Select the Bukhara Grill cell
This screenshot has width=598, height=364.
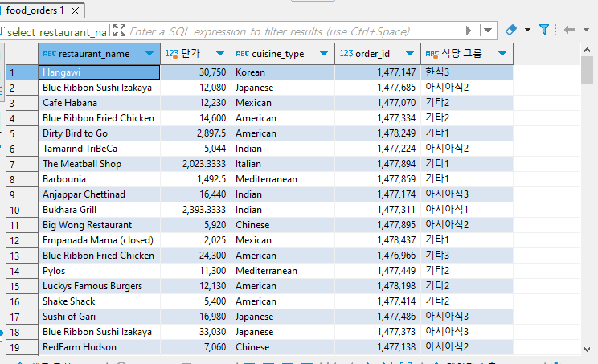click(x=99, y=210)
